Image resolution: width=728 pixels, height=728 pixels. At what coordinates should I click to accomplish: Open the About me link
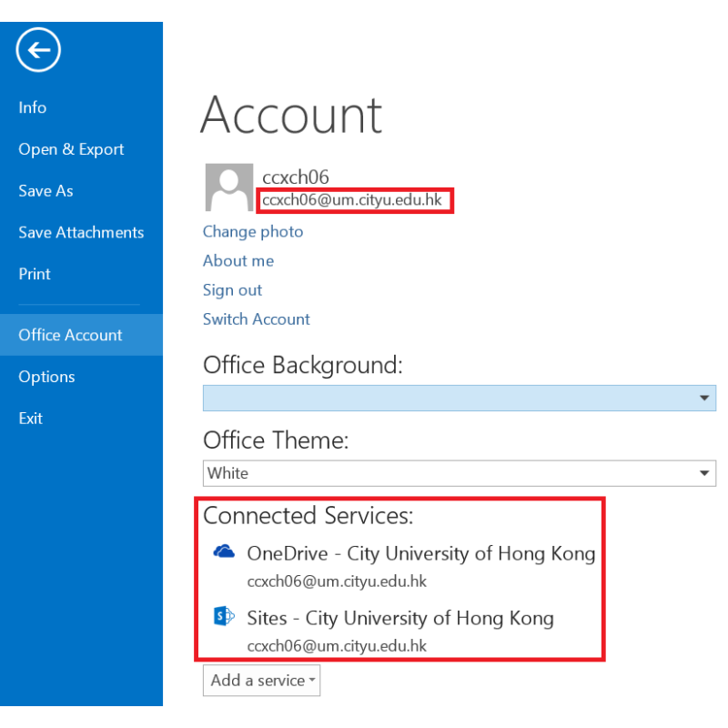click(238, 260)
